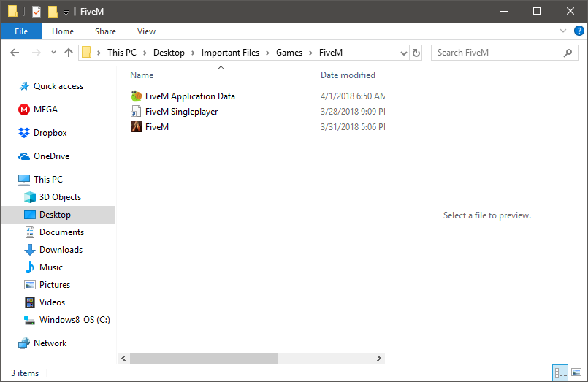588x382 pixels.
Task: Click the Documents icon in sidebar
Action: coord(30,232)
